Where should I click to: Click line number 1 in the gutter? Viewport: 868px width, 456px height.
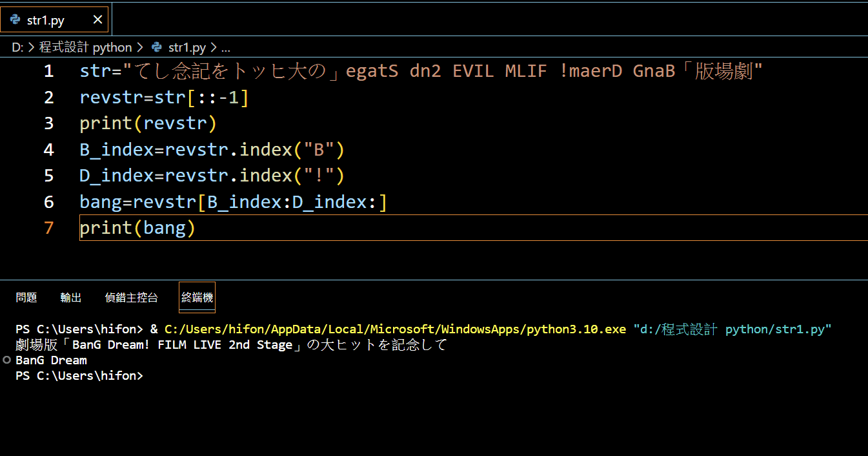click(x=49, y=71)
